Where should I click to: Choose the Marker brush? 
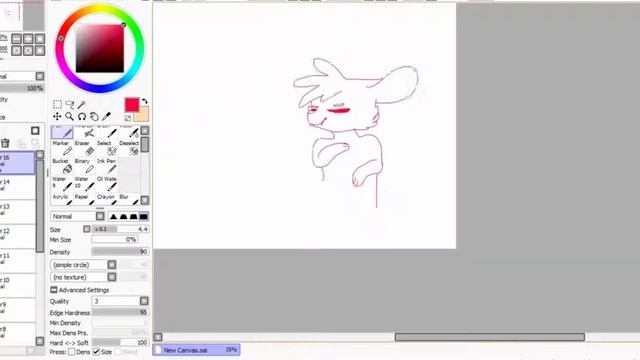point(62,149)
